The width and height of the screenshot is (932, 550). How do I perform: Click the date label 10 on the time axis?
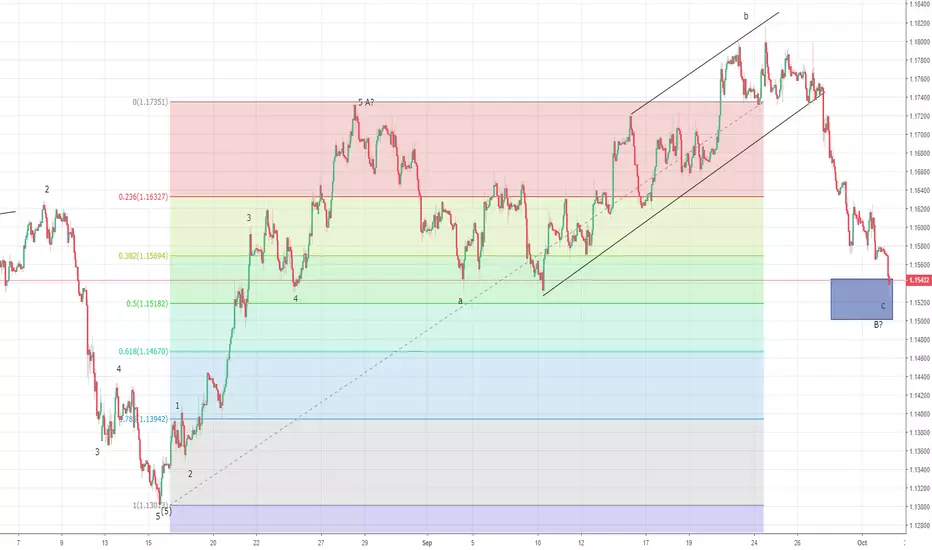(538, 543)
